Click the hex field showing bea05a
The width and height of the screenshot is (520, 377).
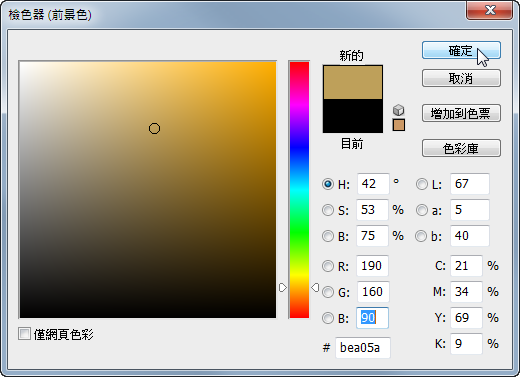pyautogui.click(x=363, y=348)
